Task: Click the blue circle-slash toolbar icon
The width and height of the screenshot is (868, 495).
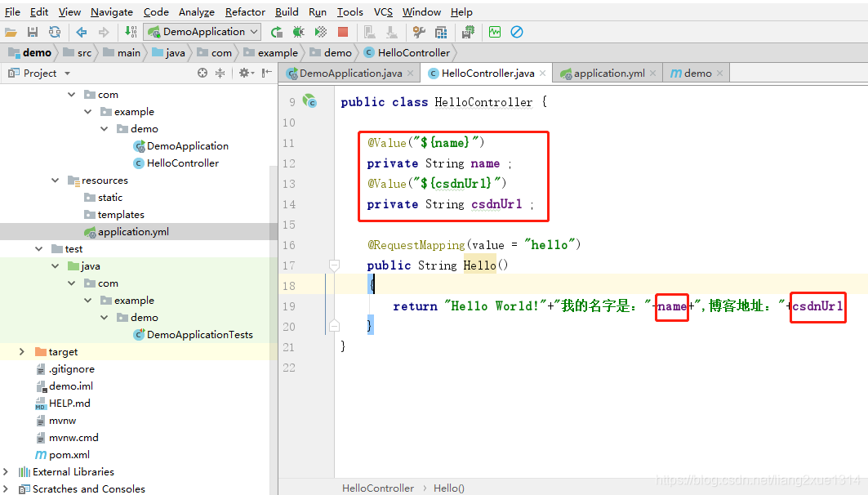Action: coord(517,32)
